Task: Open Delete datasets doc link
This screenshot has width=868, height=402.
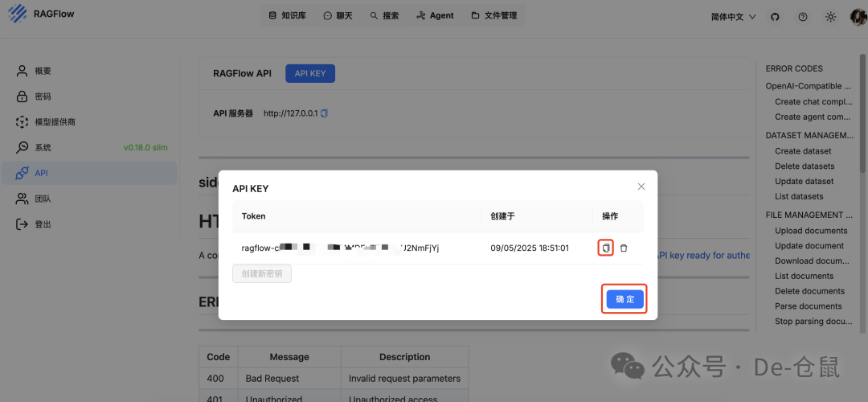Action: tap(805, 166)
